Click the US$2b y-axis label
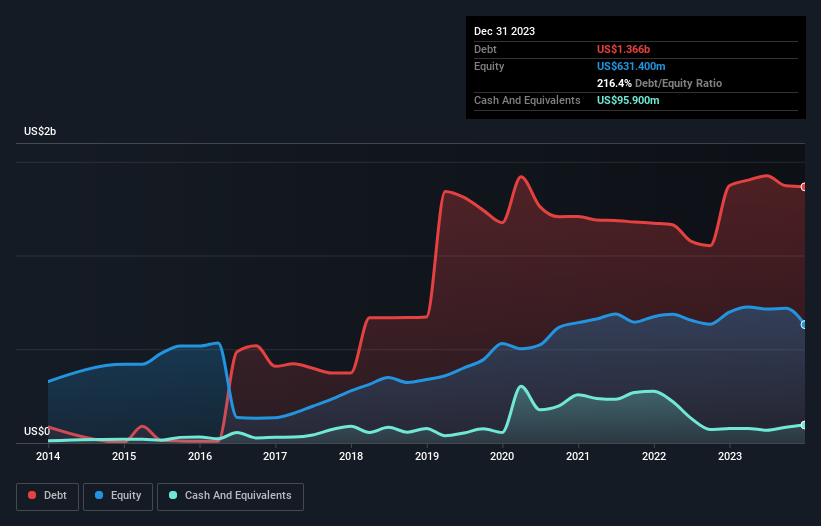Viewport: 821px width, 526px height. pyautogui.click(x=40, y=131)
